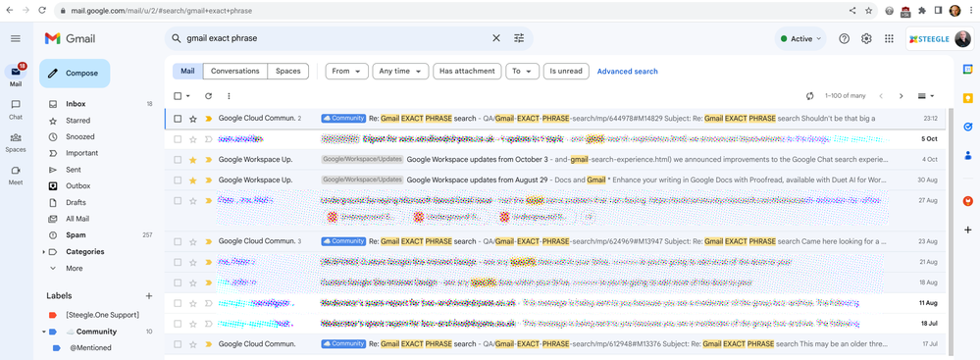Toggle importance marker on the 17 Jul email
980x360 pixels.
[209, 344]
